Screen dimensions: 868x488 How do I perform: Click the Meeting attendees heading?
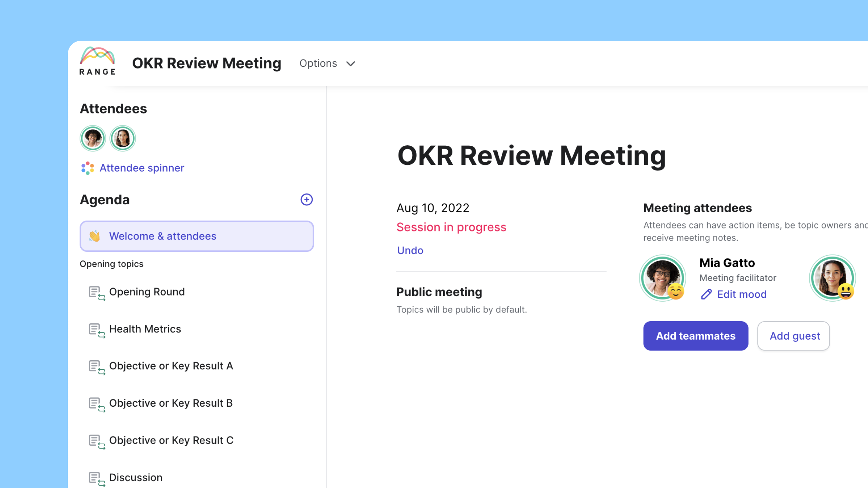click(x=697, y=208)
